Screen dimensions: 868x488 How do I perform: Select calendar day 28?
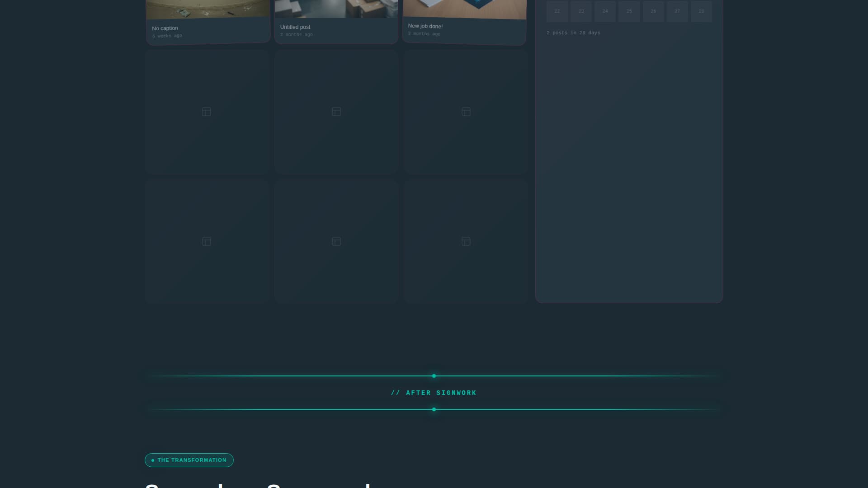coord(701,11)
